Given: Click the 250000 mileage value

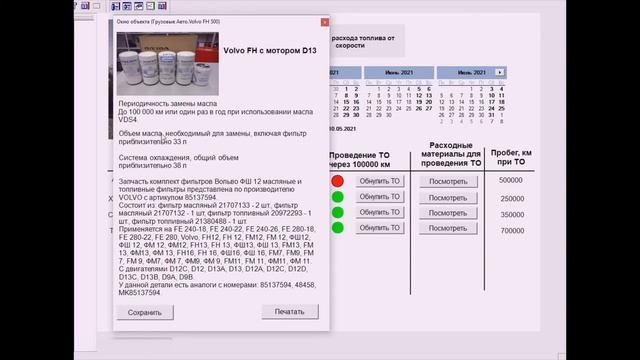Looking at the screenshot, I should [x=512, y=198].
